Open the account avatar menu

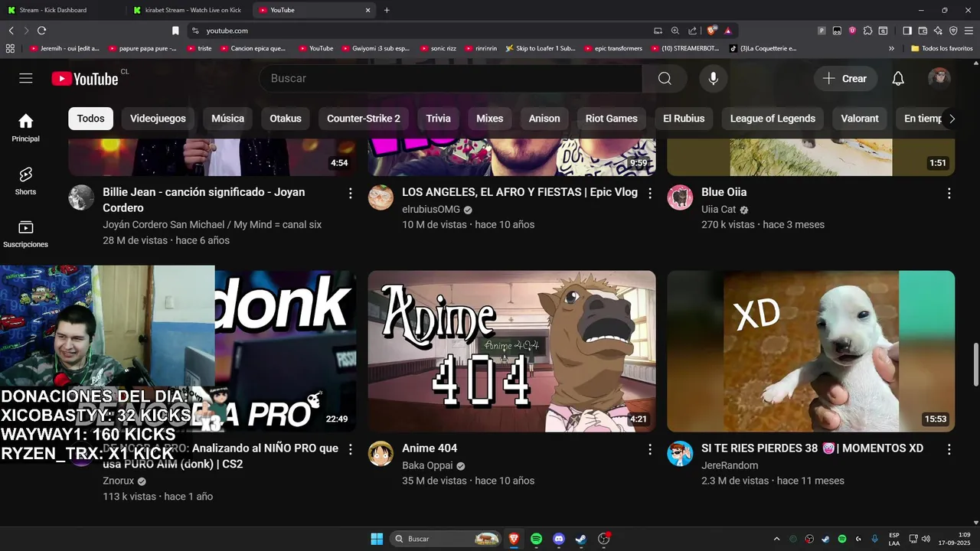tap(939, 78)
